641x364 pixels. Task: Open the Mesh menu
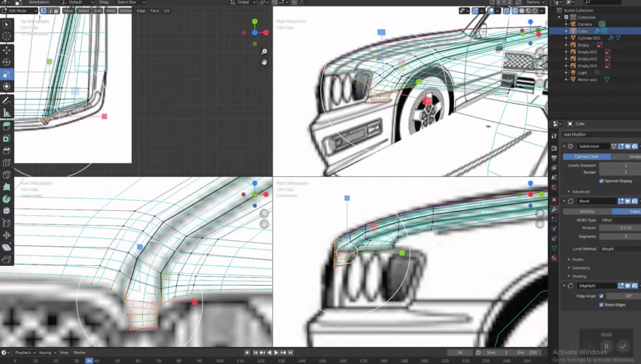(111, 11)
